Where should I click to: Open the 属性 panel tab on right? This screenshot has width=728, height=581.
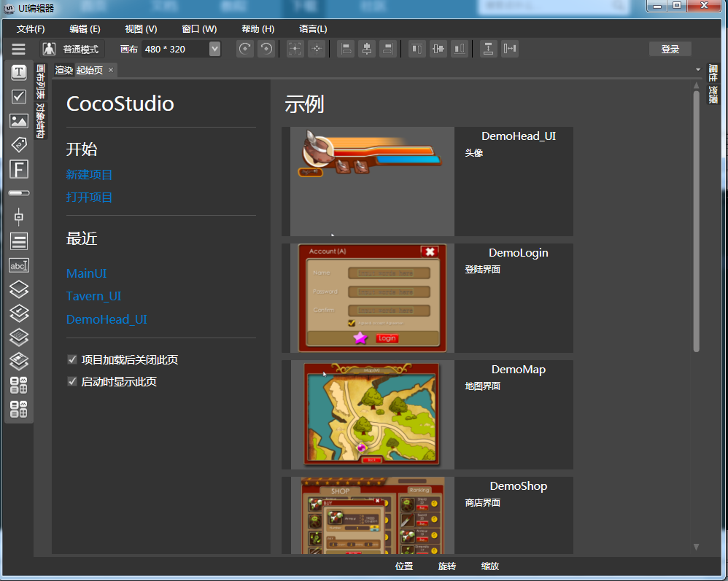(713, 74)
